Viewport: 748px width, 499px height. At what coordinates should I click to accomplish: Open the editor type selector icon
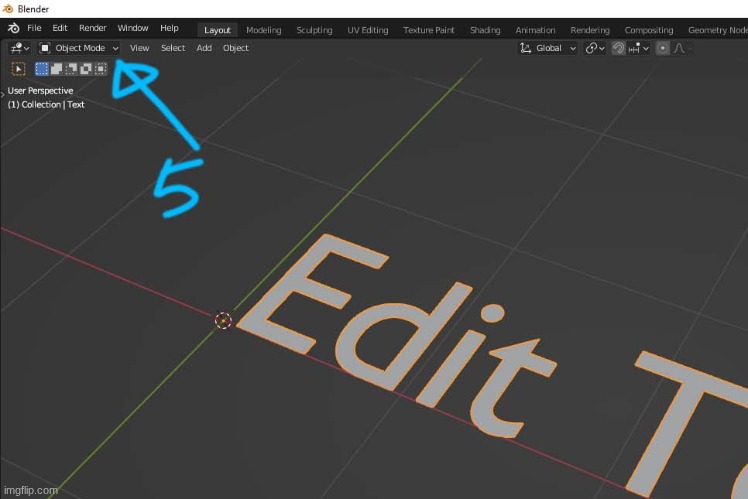coord(19,48)
